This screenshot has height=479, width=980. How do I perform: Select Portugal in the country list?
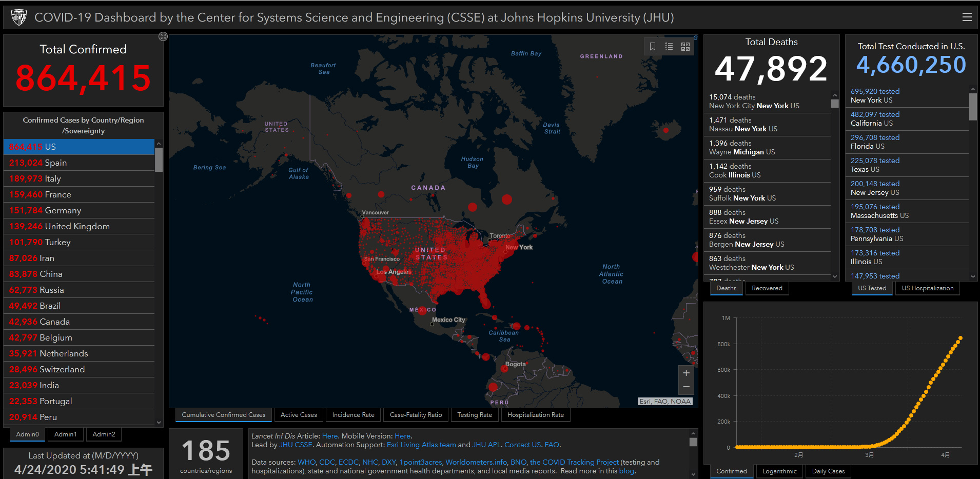point(79,401)
